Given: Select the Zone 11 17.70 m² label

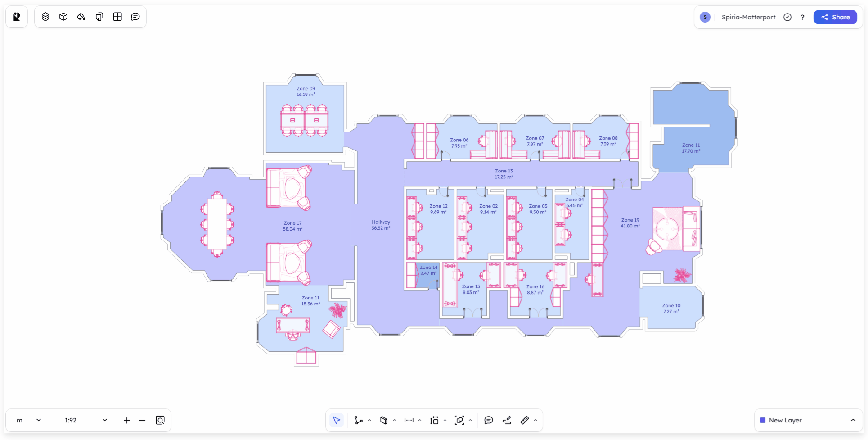Looking at the screenshot, I should pos(691,148).
